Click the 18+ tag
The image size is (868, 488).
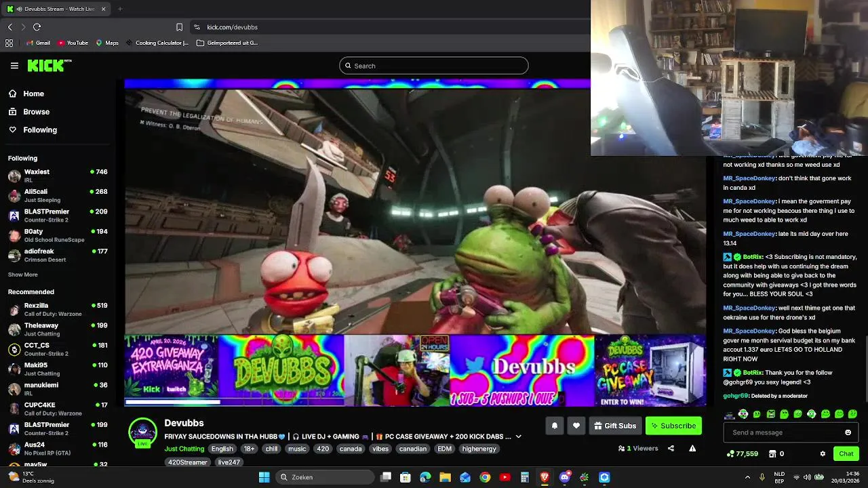249,449
